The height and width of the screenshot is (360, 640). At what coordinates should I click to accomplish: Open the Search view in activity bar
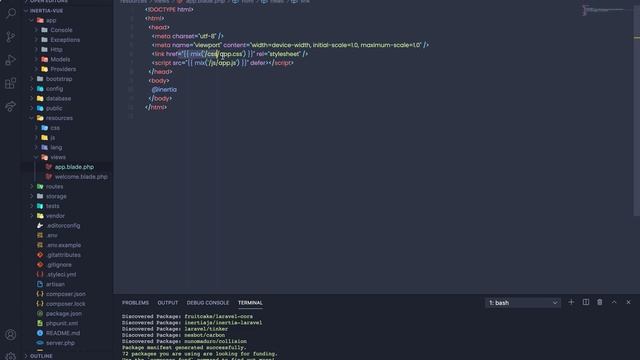pyautogui.click(x=11, y=13)
